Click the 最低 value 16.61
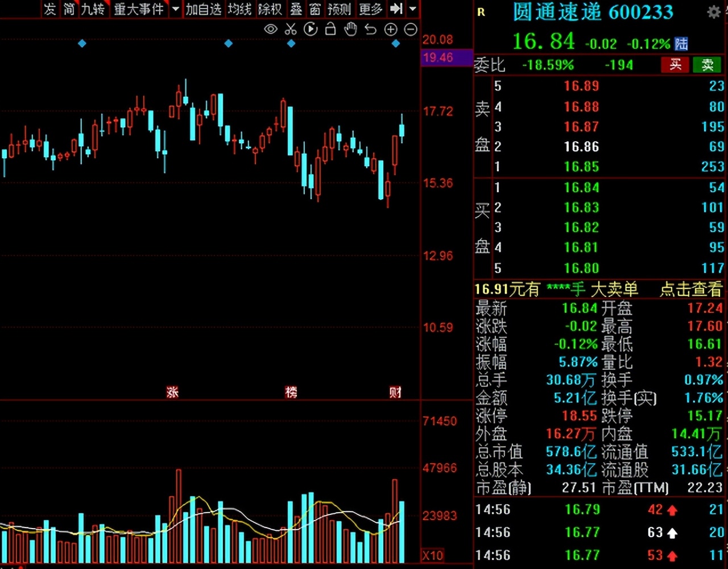This screenshot has width=728, height=569. coord(705,344)
